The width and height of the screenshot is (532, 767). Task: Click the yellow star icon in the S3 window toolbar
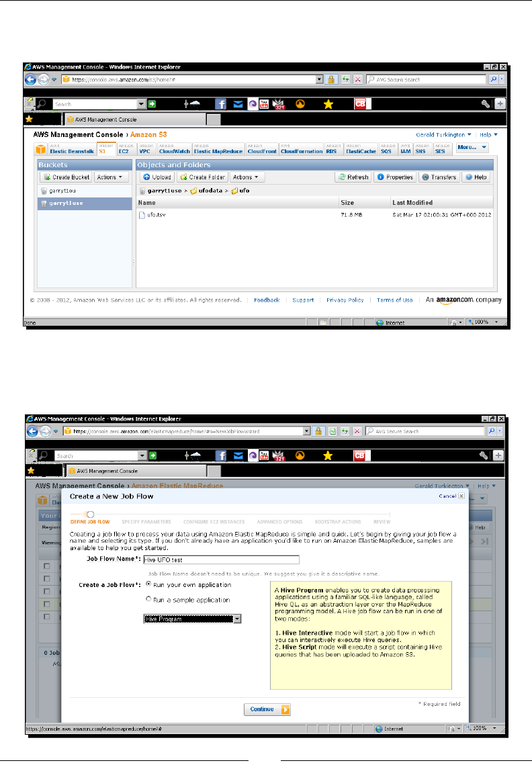pyautogui.click(x=328, y=103)
